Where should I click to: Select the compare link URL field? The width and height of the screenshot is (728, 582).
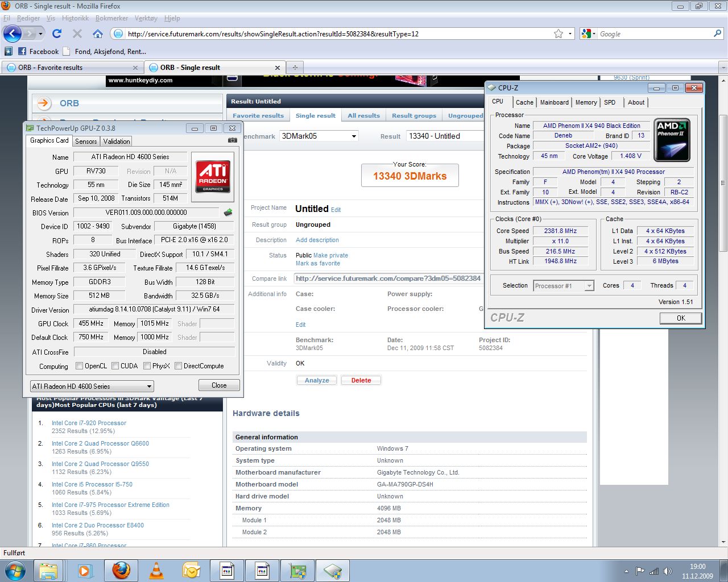tap(388, 278)
